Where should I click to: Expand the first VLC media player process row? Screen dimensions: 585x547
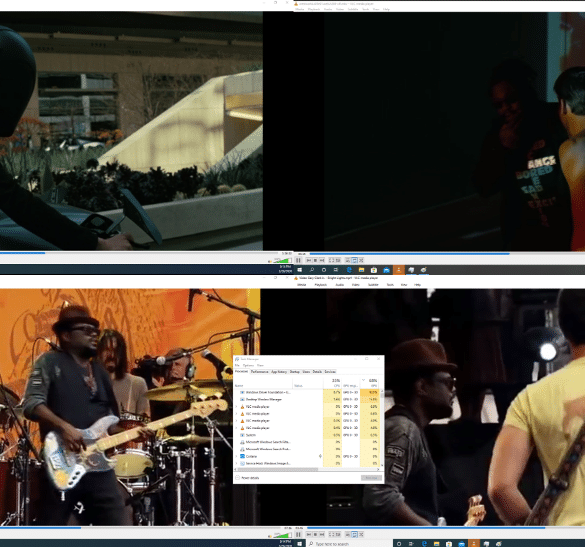(x=236, y=407)
